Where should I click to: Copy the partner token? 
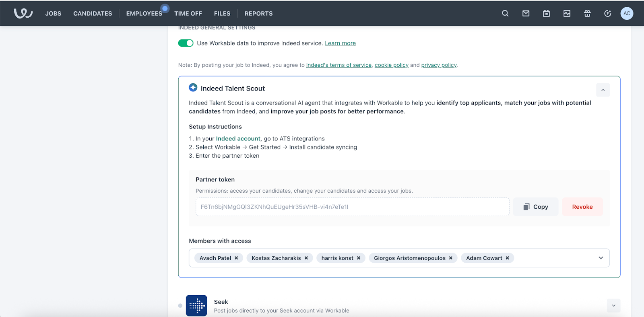click(x=536, y=207)
